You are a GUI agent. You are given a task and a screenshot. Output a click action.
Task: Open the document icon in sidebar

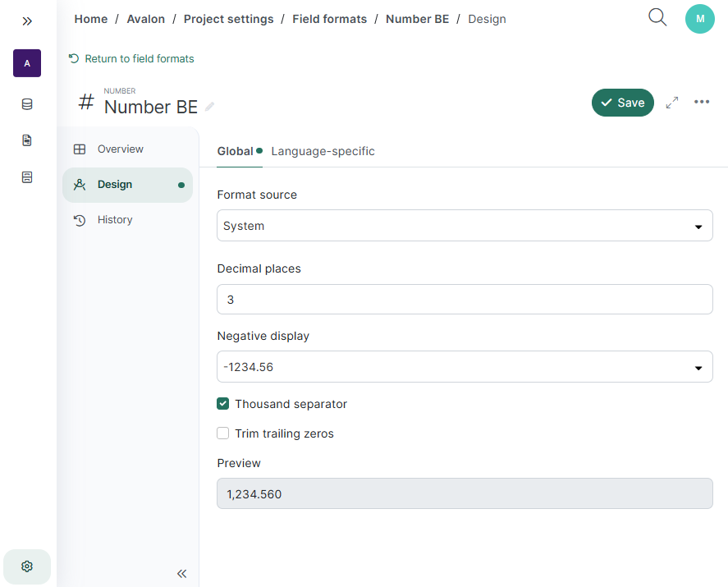(27, 140)
